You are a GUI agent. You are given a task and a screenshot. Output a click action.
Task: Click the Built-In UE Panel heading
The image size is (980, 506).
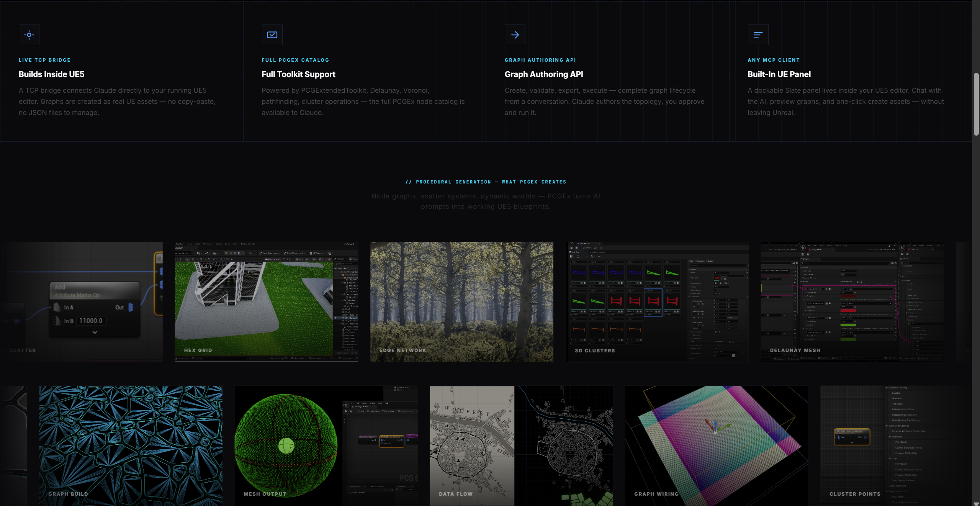(x=779, y=74)
